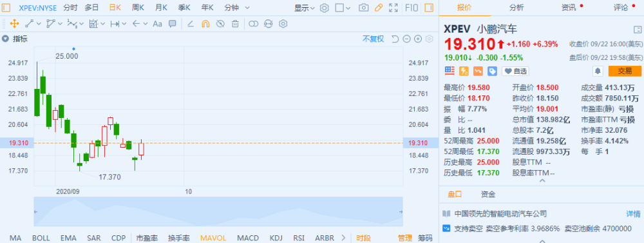Expand more timeframe options after 分钟
This screenshot has width=644, height=243.
pyautogui.click(x=247, y=7)
